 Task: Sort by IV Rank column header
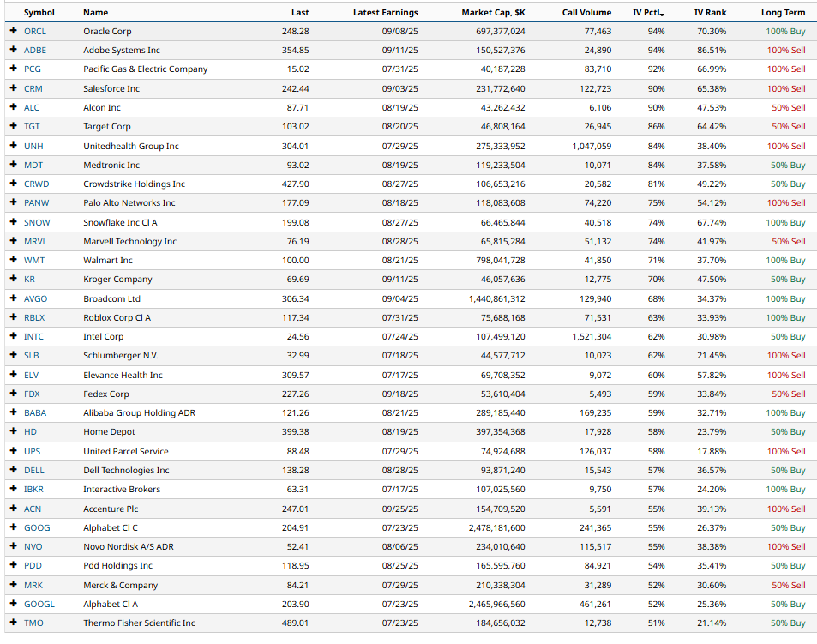[x=710, y=13]
